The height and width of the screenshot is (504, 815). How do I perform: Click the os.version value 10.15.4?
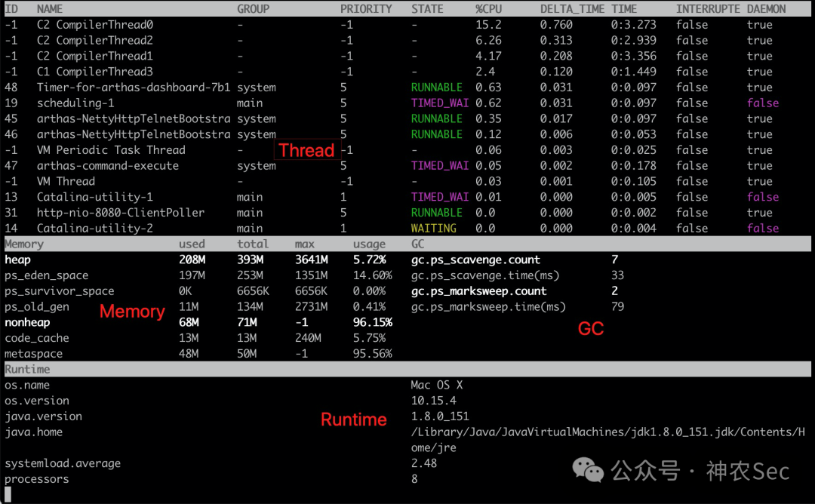[x=433, y=401]
